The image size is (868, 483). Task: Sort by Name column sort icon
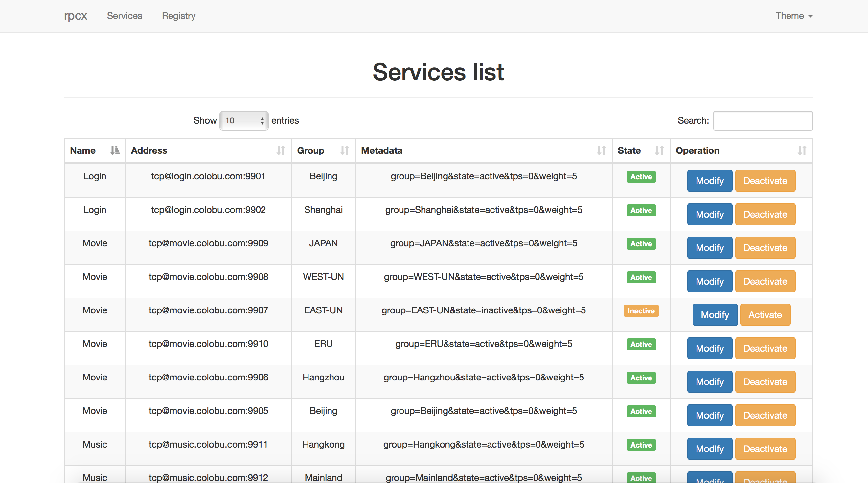(x=115, y=150)
